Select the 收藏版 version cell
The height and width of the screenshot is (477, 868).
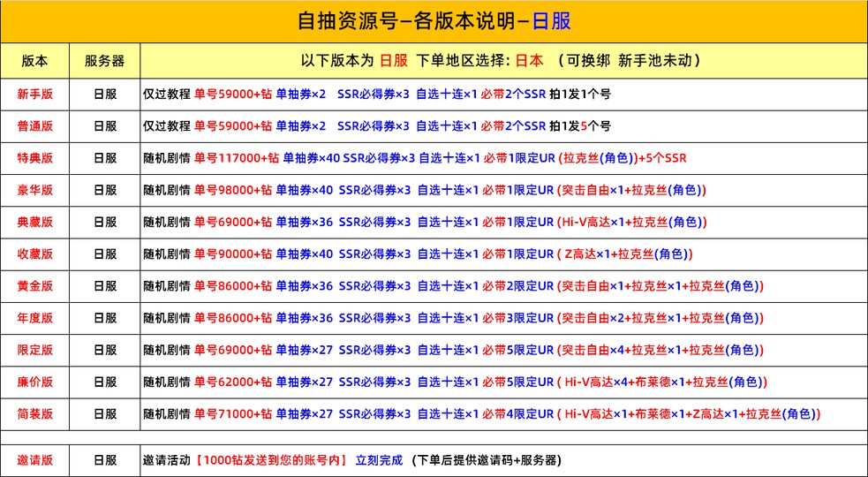pyautogui.click(x=34, y=254)
